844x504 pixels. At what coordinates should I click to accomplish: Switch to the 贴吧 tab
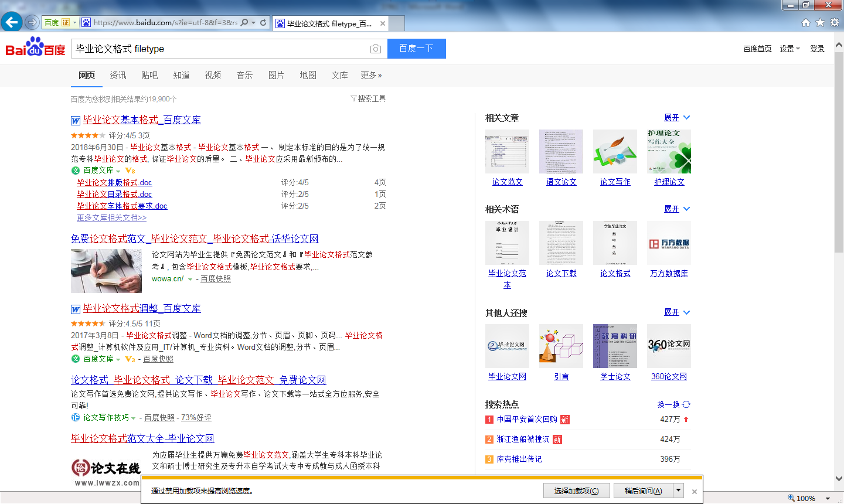[149, 75]
